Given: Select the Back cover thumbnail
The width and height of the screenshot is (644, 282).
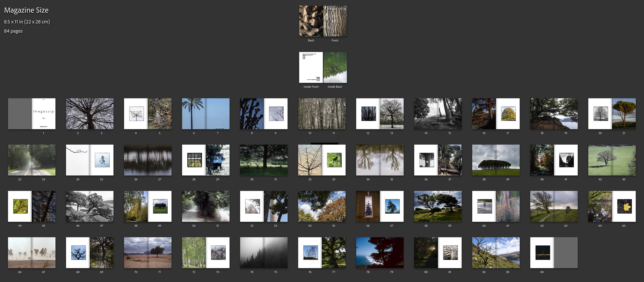Looking at the screenshot, I should click(311, 21).
